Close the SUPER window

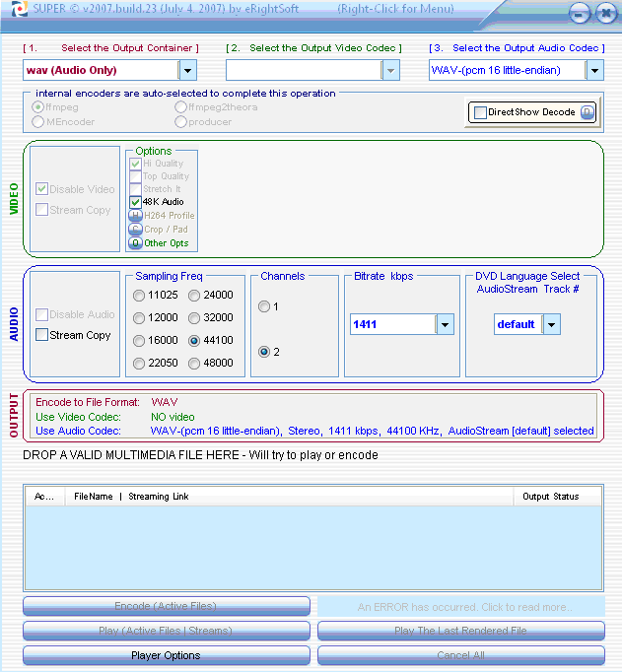pyautogui.click(x=605, y=13)
